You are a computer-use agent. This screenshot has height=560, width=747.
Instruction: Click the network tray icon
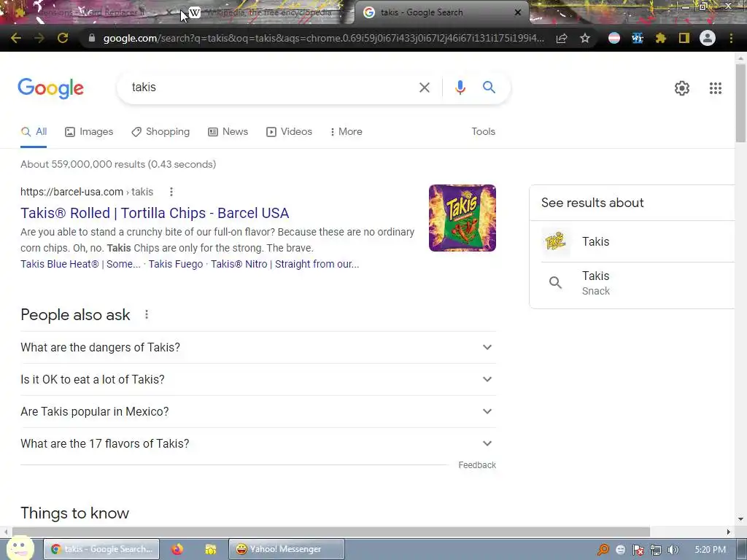pyautogui.click(x=656, y=550)
